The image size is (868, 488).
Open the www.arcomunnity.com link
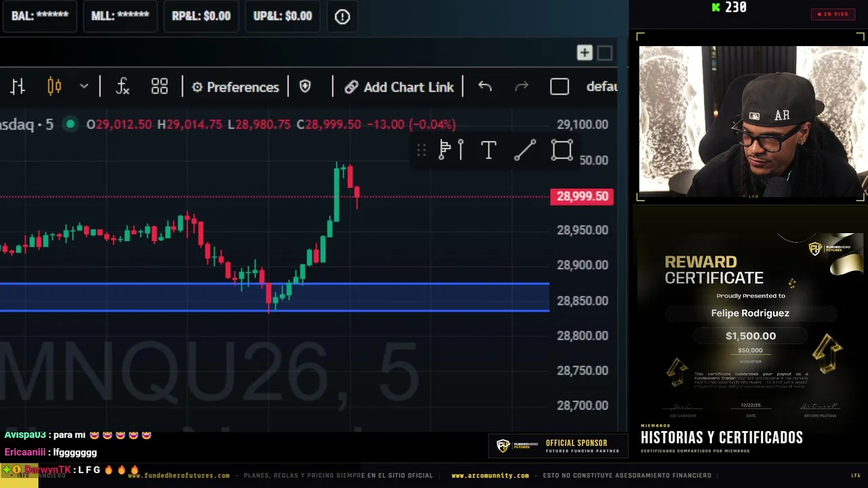tap(490, 476)
